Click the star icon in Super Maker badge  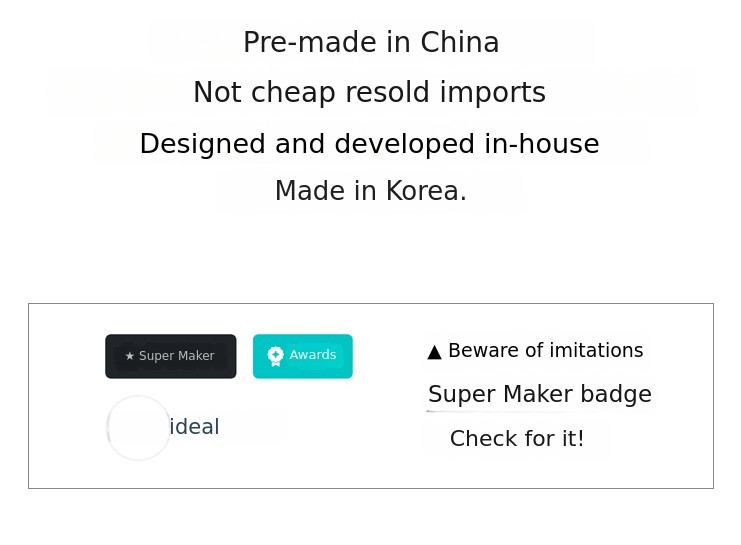tap(130, 357)
